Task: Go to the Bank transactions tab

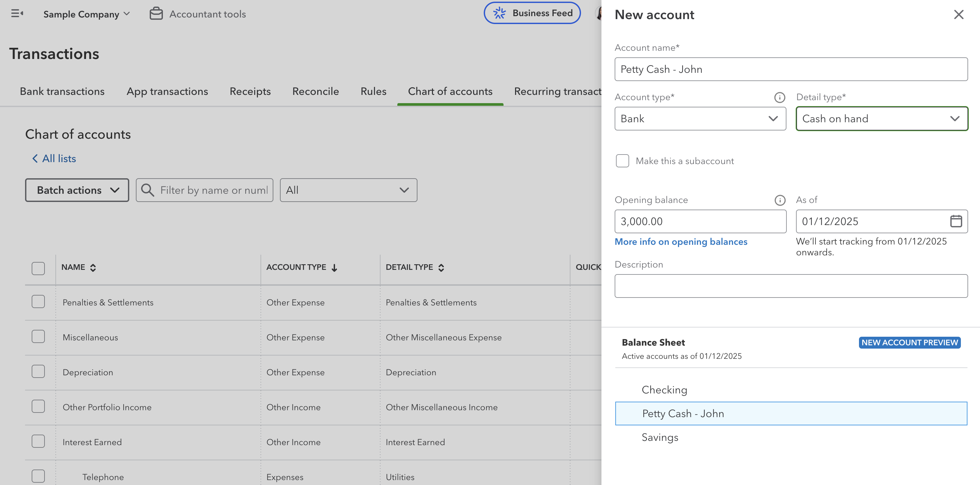Action: click(62, 92)
